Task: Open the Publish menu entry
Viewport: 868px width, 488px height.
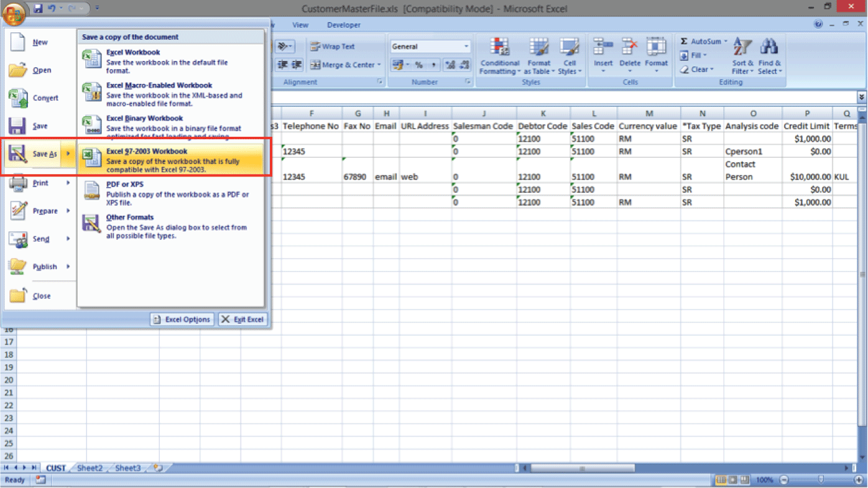Action: click(39, 267)
